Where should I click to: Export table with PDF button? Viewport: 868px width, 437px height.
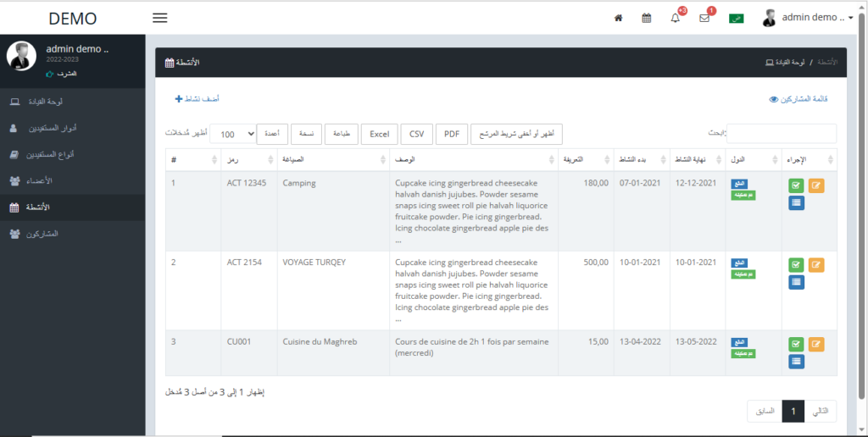click(453, 134)
